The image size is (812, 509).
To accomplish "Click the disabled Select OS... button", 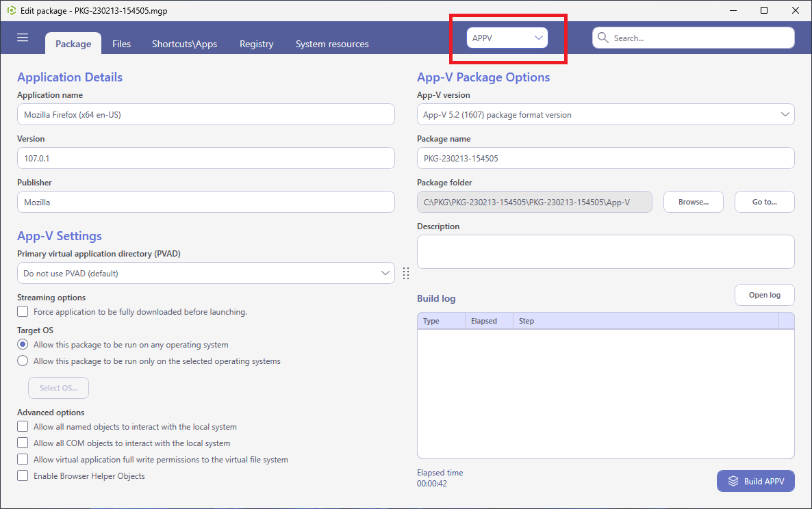I will [58, 388].
